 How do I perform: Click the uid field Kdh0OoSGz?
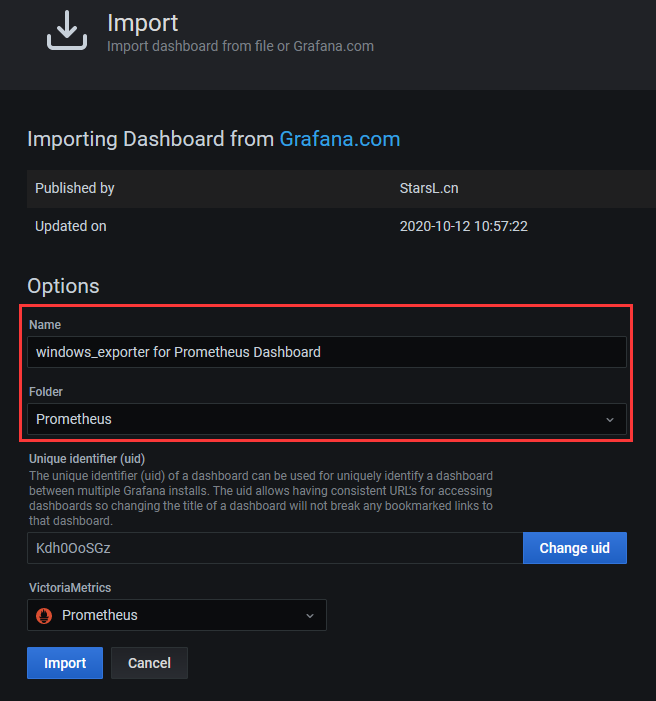pos(275,548)
